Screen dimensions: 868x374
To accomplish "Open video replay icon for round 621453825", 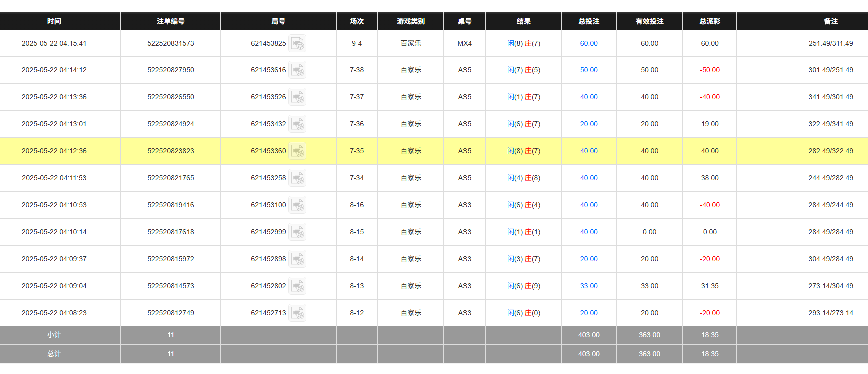I will click(297, 44).
